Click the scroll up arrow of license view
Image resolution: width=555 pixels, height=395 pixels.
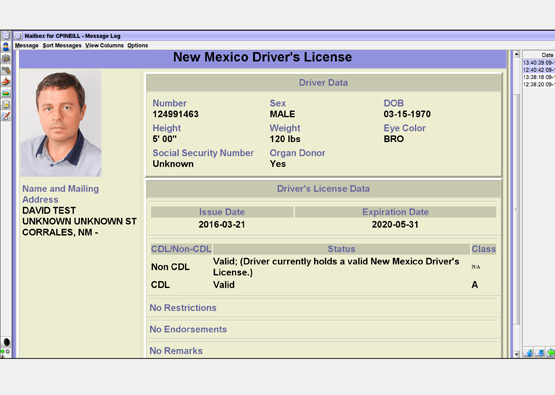coord(516,54)
